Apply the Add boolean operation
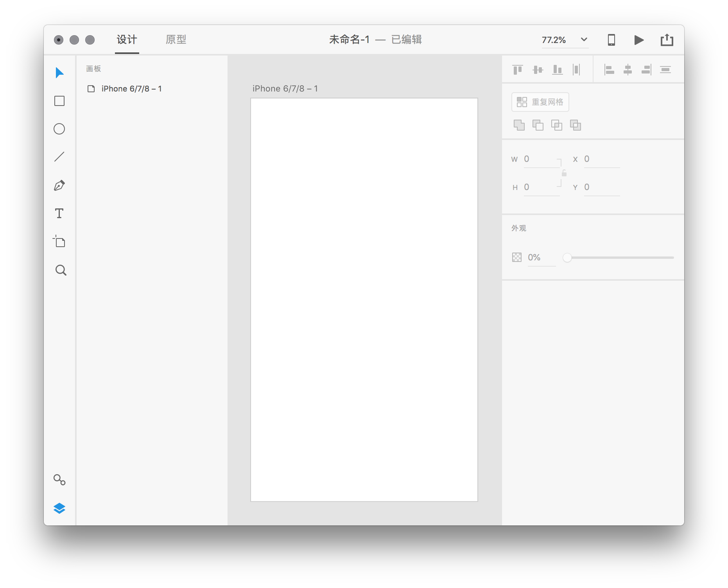The image size is (728, 588). pos(519,125)
